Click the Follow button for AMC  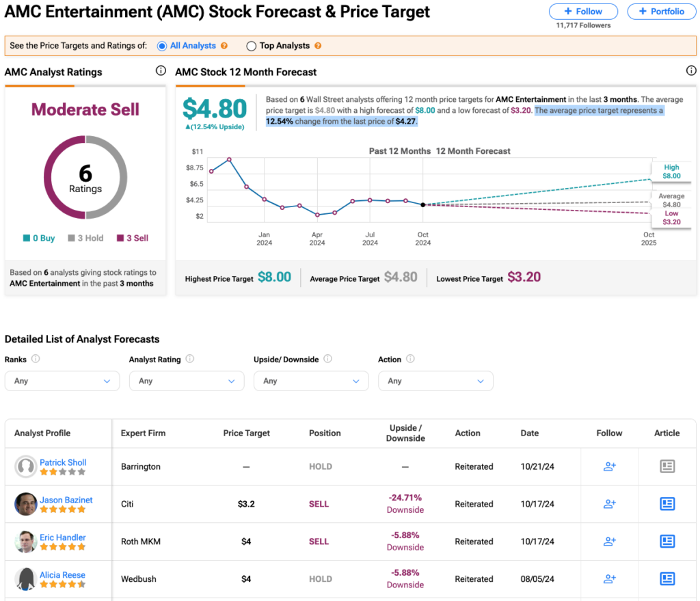click(583, 12)
